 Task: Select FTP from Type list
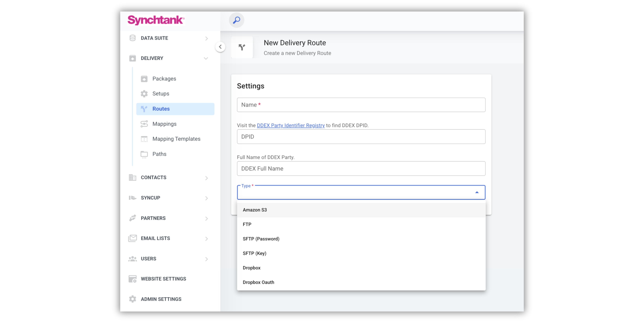(x=361, y=224)
